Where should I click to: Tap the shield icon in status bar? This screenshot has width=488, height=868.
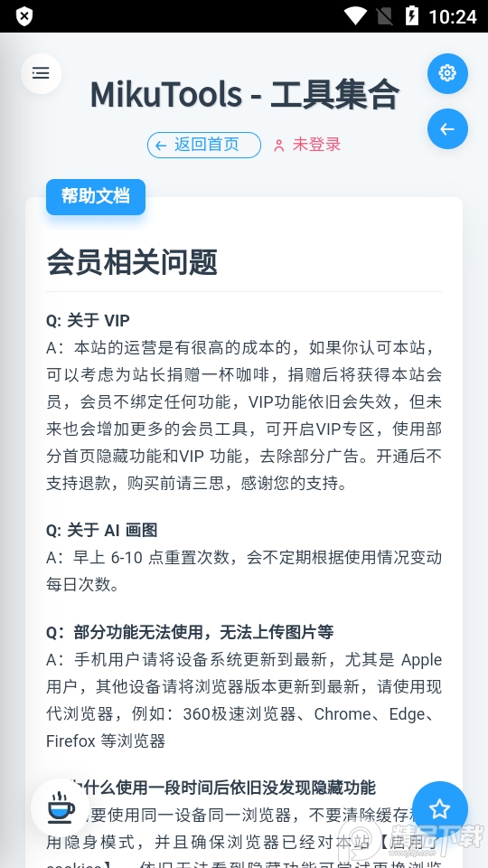[23, 16]
